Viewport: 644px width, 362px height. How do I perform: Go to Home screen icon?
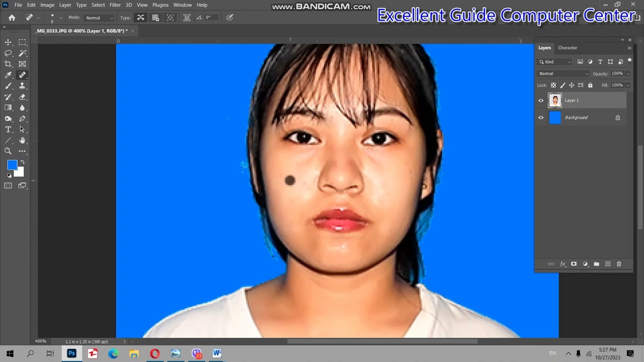point(12,18)
